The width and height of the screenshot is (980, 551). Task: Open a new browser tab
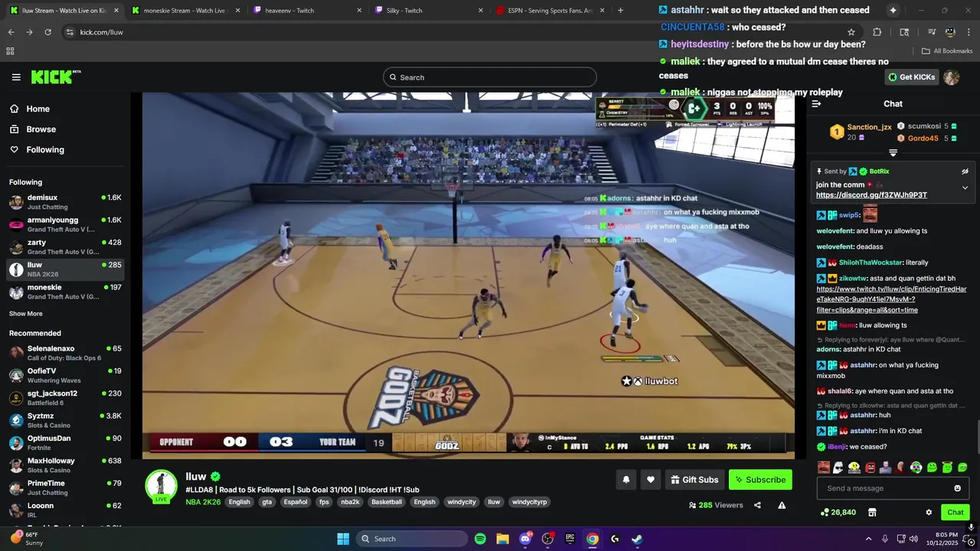(x=620, y=11)
